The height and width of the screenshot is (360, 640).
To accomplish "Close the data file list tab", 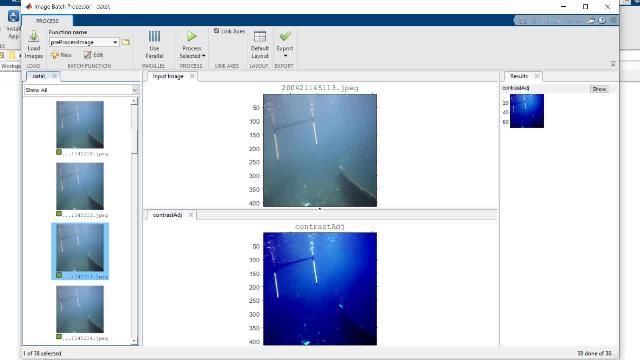I will click(x=54, y=76).
